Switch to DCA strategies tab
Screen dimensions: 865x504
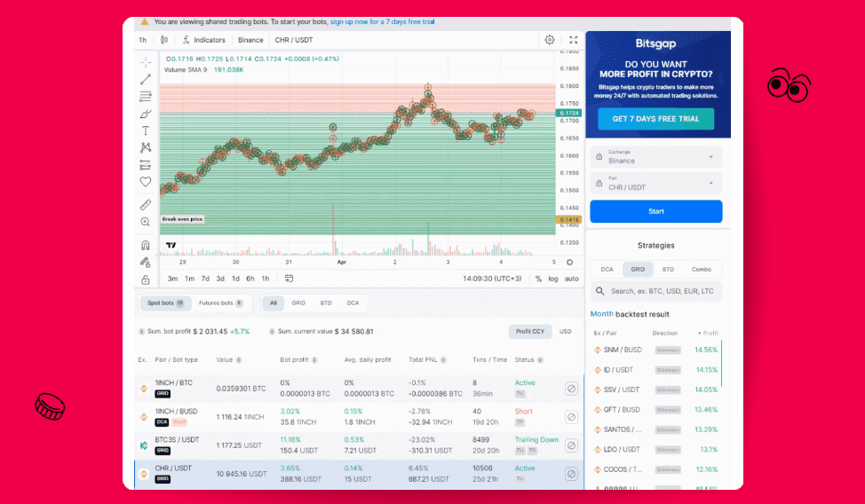(607, 269)
